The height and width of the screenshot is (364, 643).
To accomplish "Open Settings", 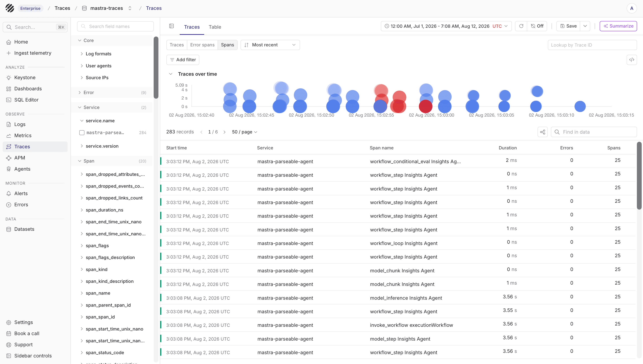I will tap(35, 322).
